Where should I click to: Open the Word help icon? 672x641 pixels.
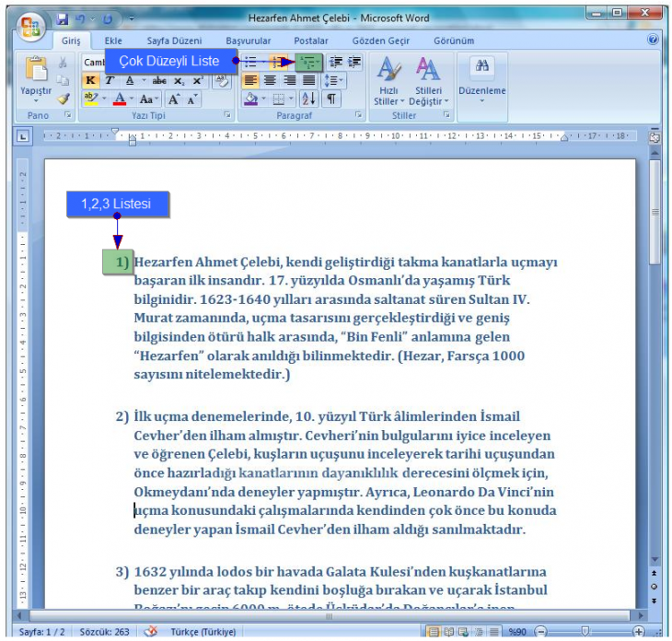[x=653, y=40]
